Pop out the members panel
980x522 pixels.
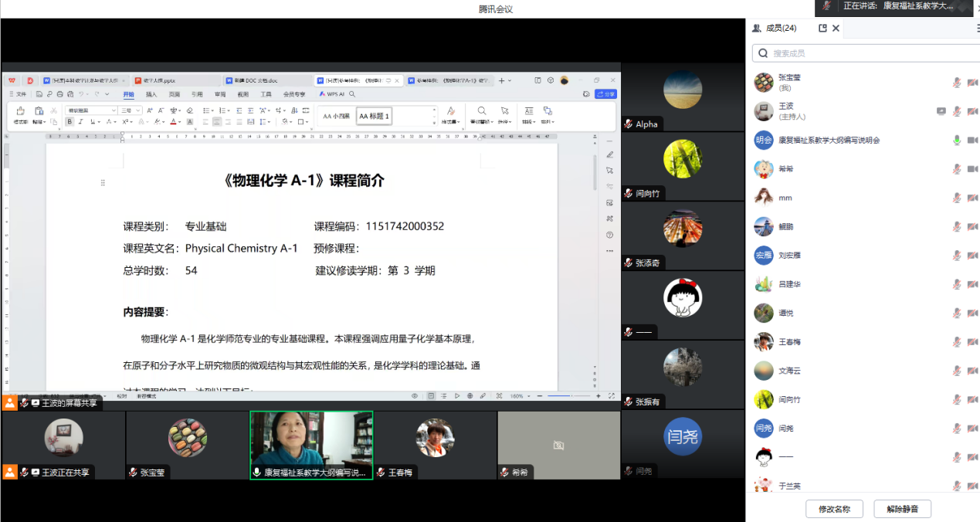pyautogui.click(x=822, y=28)
